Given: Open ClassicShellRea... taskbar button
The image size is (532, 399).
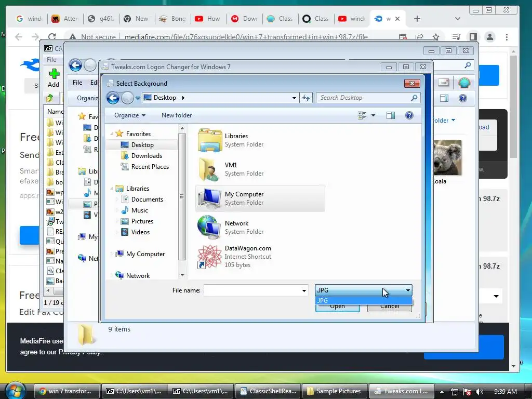Looking at the screenshot, I should click(x=268, y=391).
